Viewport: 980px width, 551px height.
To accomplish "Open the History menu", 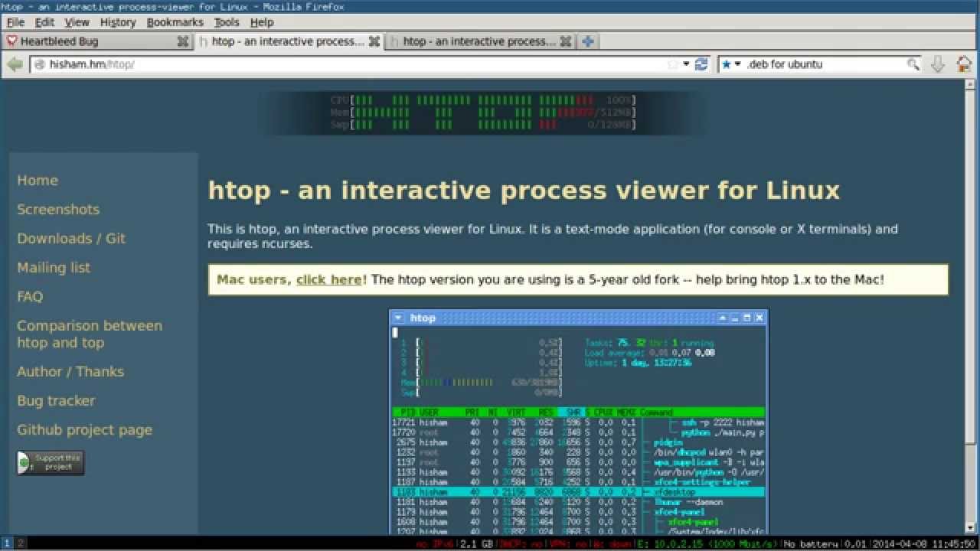I will click(118, 22).
